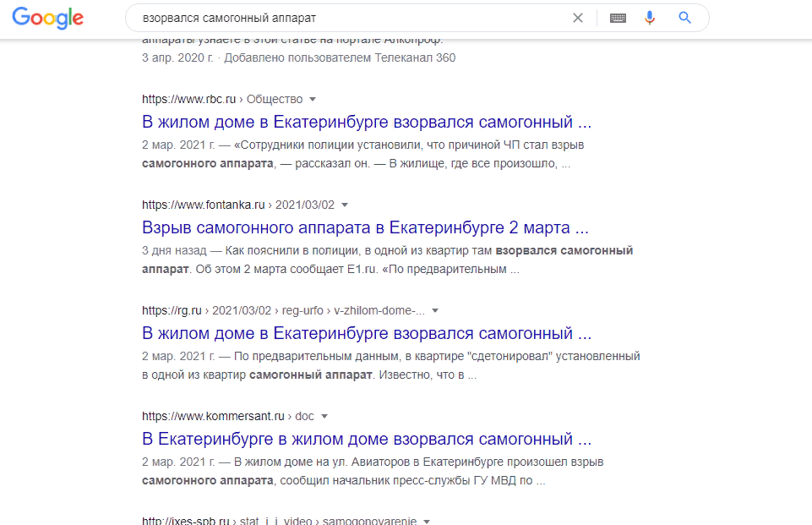Expand dropdown arrow next to fontanka.ru URL

[345, 205]
